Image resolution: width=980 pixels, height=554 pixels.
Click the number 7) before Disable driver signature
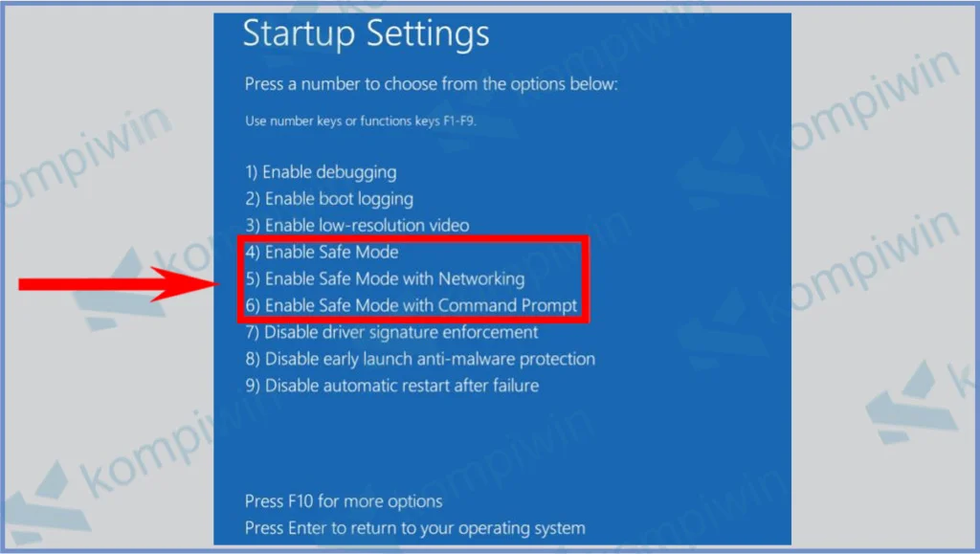click(253, 333)
